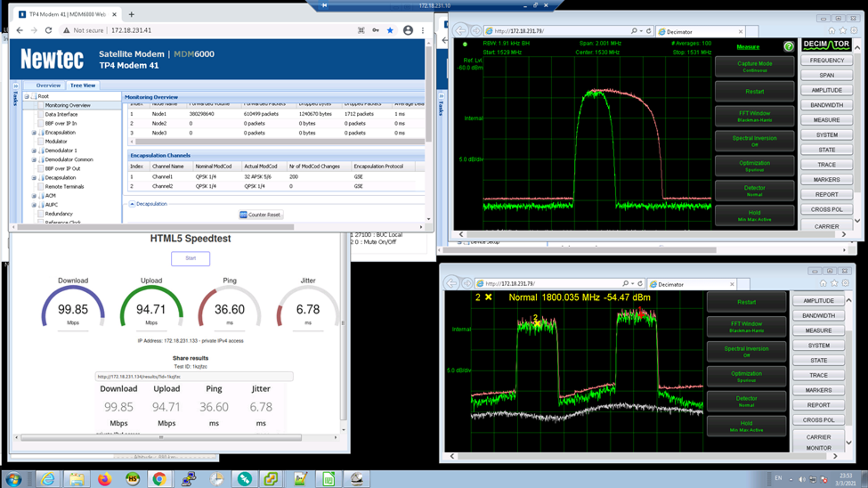Click favorites star in lower Decimator IE window
Screen dimensions: 868x488
(834, 283)
